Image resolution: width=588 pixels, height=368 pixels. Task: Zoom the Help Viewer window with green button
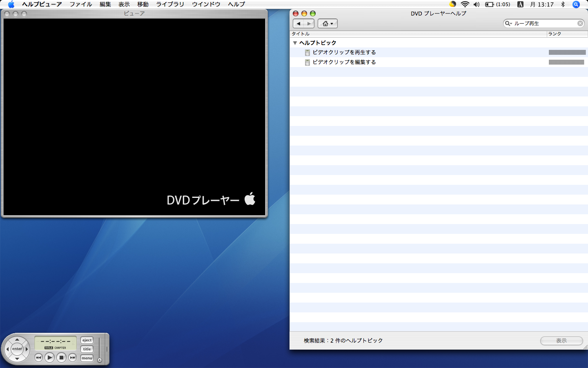click(x=313, y=13)
